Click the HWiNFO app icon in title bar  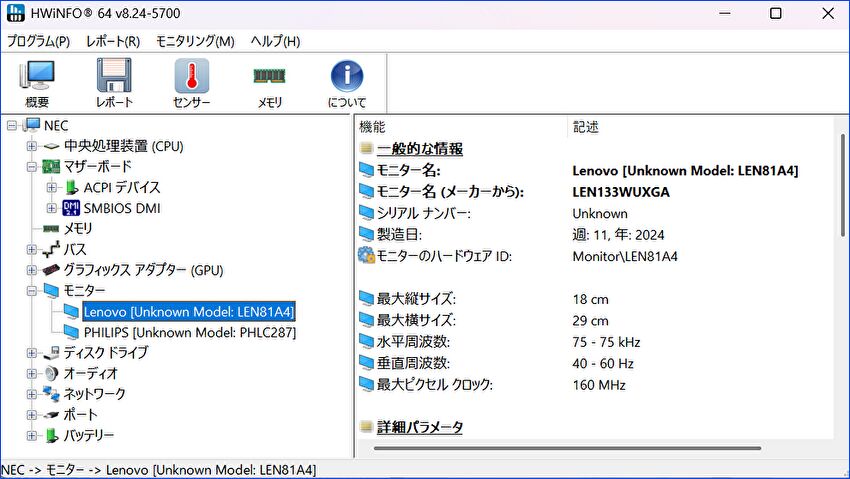pyautogui.click(x=16, y=13)
